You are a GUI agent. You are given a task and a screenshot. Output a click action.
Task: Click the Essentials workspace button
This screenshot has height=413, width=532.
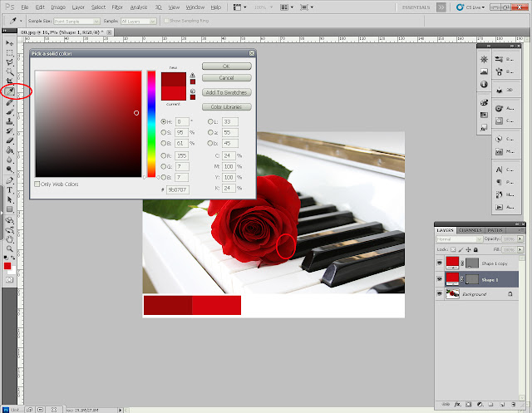[x=416, y=7]
